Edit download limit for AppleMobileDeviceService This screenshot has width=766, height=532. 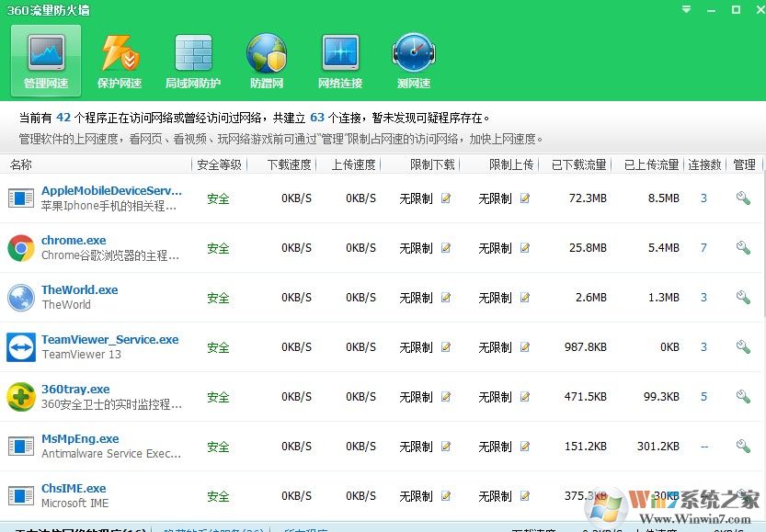446,198
